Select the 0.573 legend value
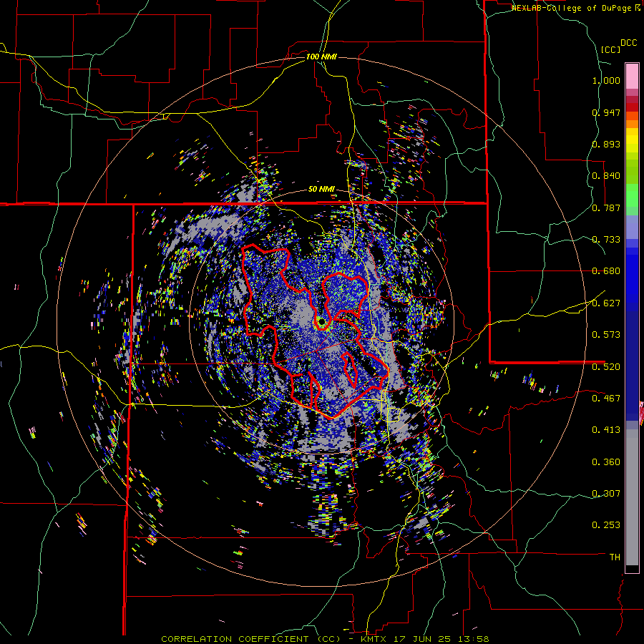The height and width of the screenshot is (644, 644). 606,335
